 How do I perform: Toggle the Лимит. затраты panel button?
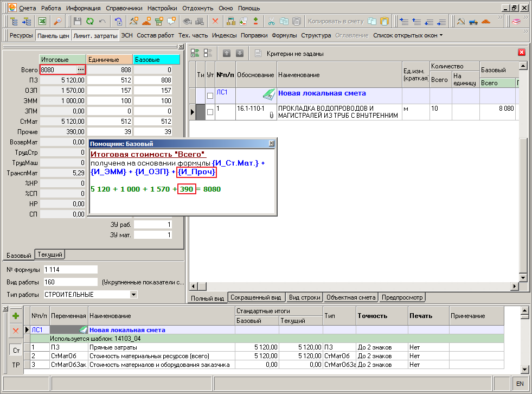click(x=95, y=35)
